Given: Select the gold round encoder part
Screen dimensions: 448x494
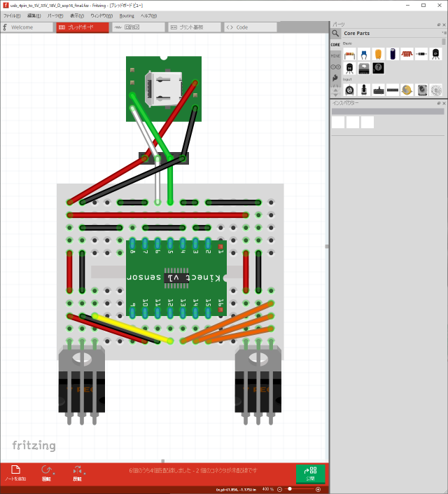Looking at the screenshot, I should pyautogui.click(x=407, y=90).
